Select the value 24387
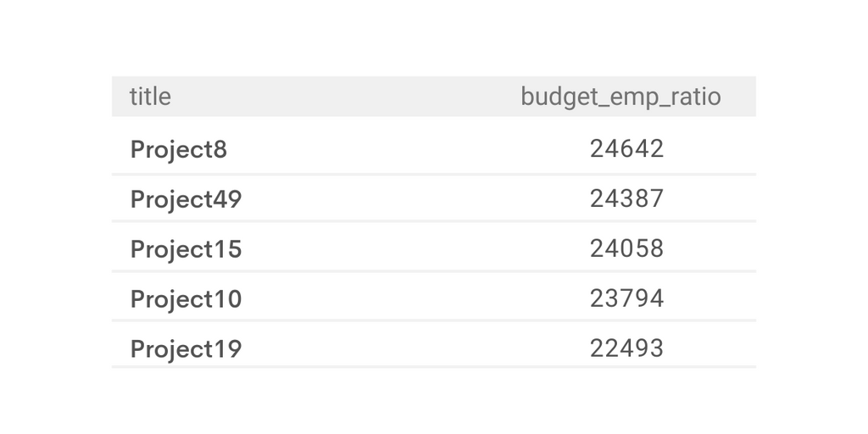 click(626, 198)
